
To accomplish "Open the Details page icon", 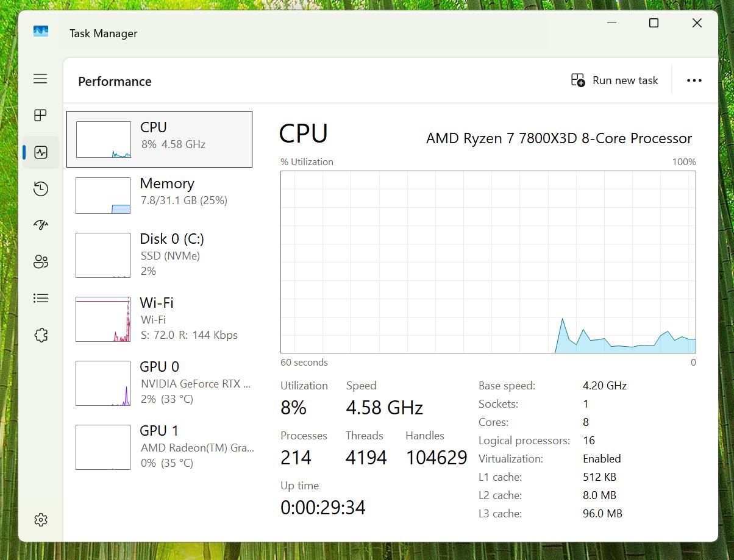I will pyautogui.click(x=41, y=298).
